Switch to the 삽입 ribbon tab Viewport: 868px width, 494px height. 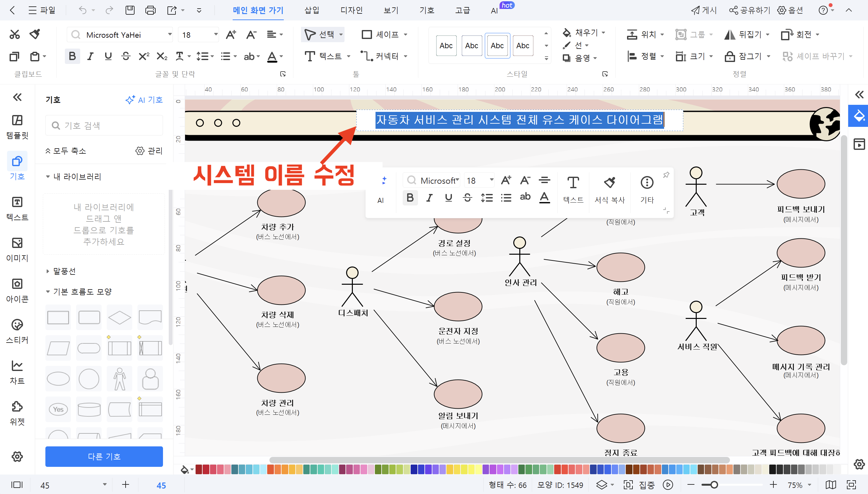(x=311, y=10)
